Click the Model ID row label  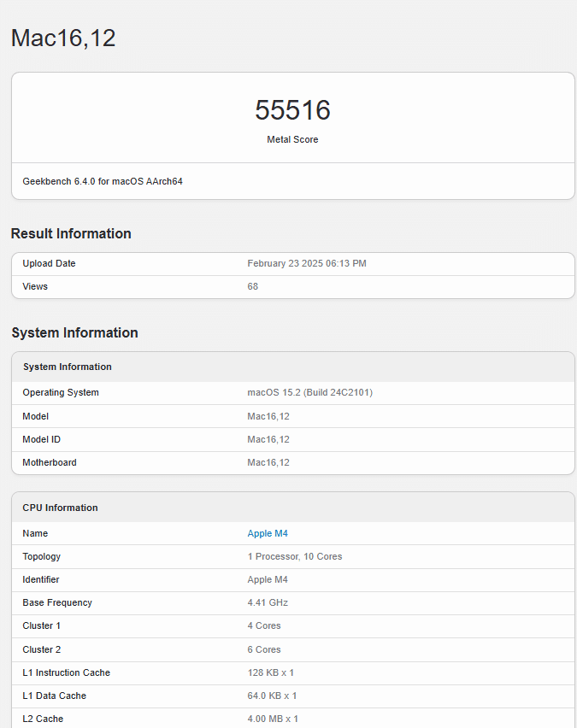(x=41, y=439)
